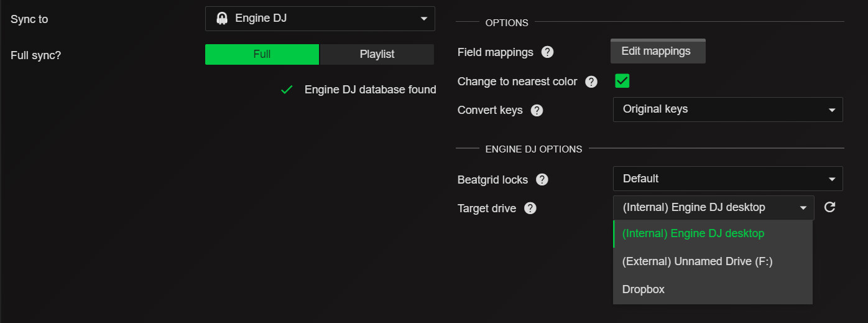This screenshot has width=868, height=323.
Task: Open the Beatgrid locks dropdown
Action: (727, 179)
